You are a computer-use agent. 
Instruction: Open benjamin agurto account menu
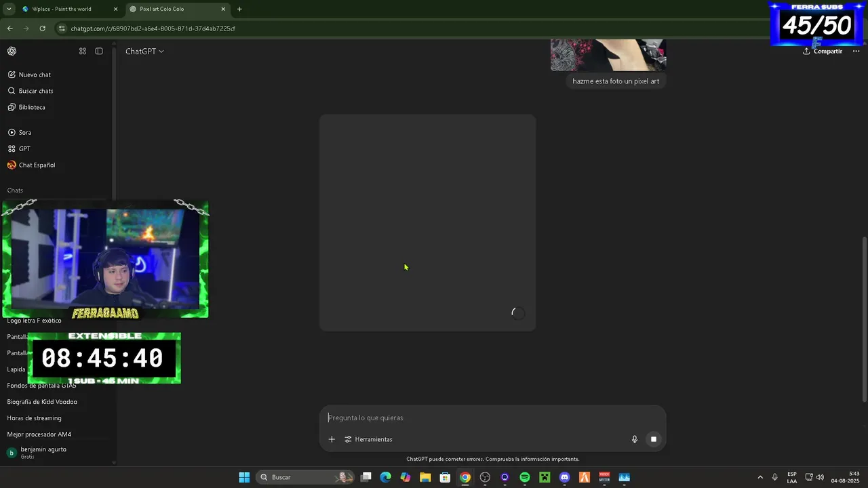(x=58, y=453)
